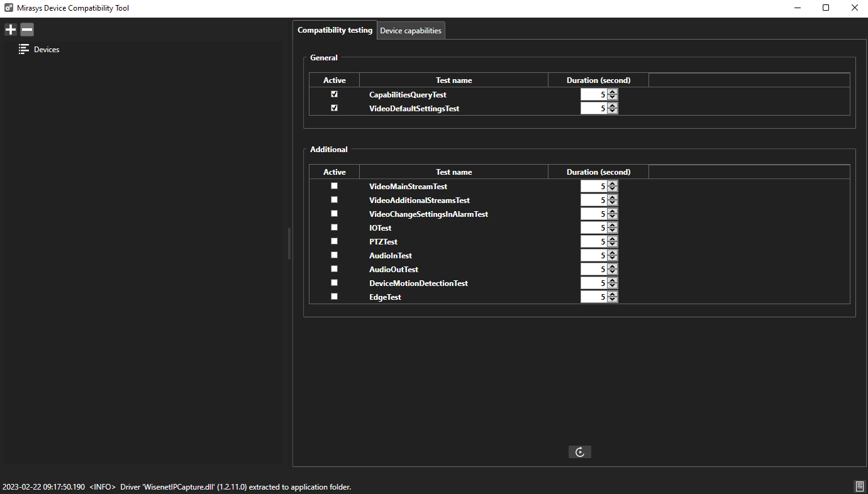Enable the VideoMainStreamTest checkbox
This screenshot has width=868, height=494.
coord(334,186)
